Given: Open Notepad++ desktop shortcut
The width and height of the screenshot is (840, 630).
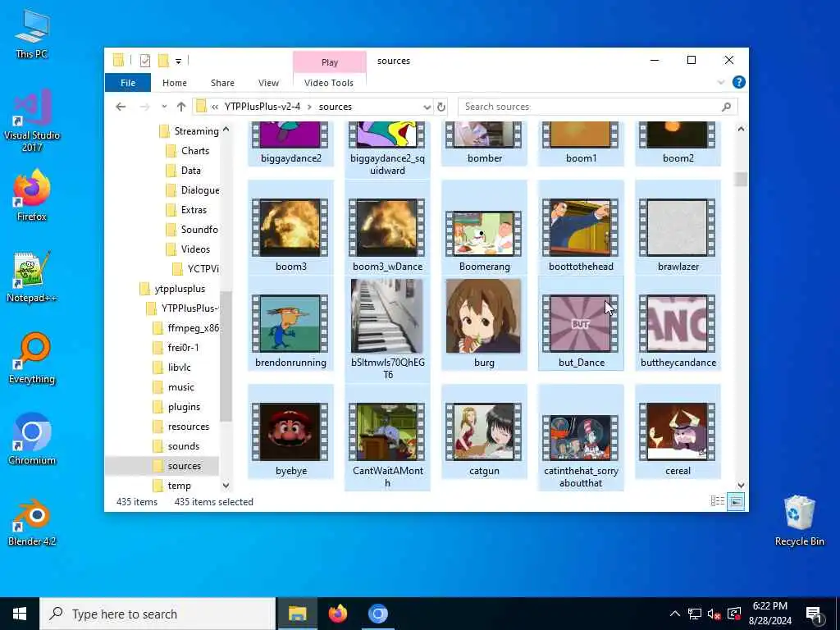Looking at the screenshot, I should [x=32, y=277].
